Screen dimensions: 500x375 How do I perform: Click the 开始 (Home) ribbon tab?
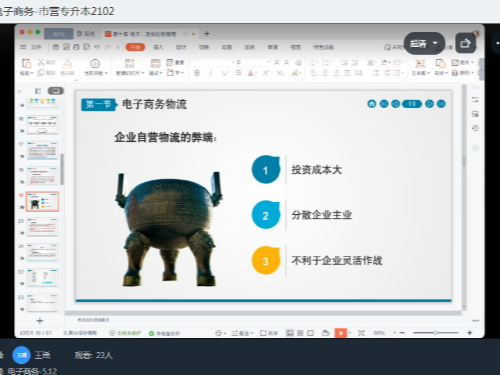(135, 47)
